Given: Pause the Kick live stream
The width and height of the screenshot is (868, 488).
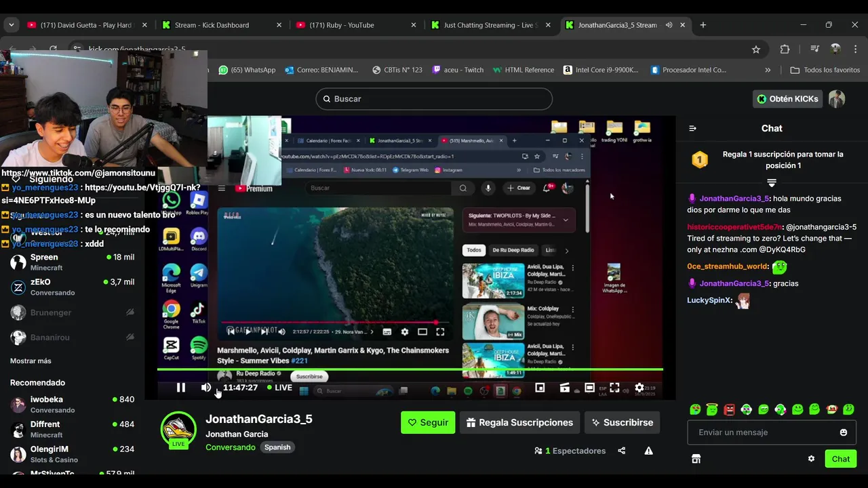Looking at the screenshot, I should coord(181,388).
